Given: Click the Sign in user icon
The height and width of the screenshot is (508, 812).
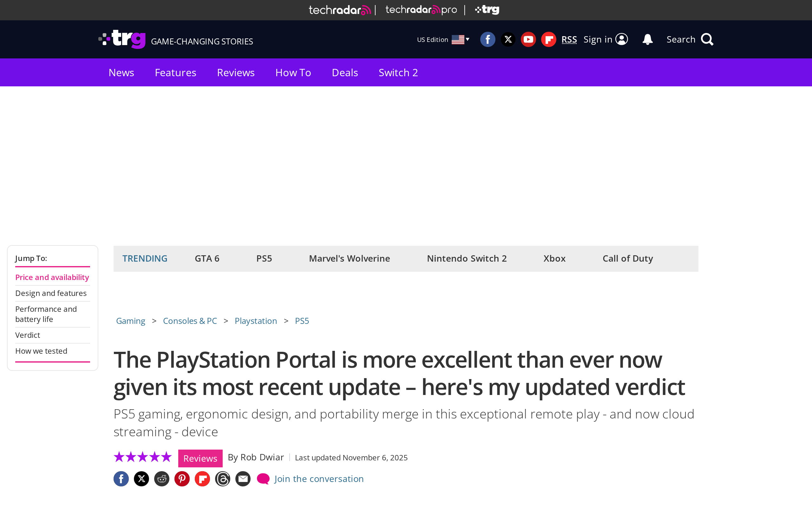Looking at the screenshot, I should pyautogui.click(x=621, y=39).
